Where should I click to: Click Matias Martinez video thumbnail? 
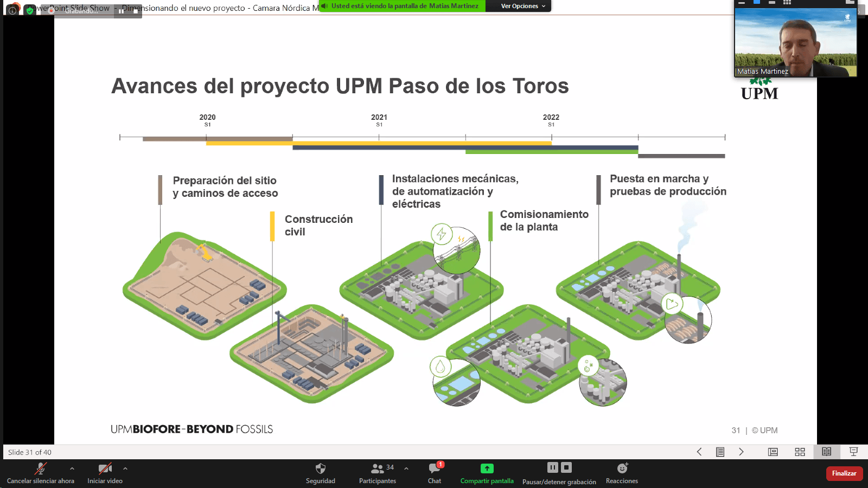(x=796, y=42)
